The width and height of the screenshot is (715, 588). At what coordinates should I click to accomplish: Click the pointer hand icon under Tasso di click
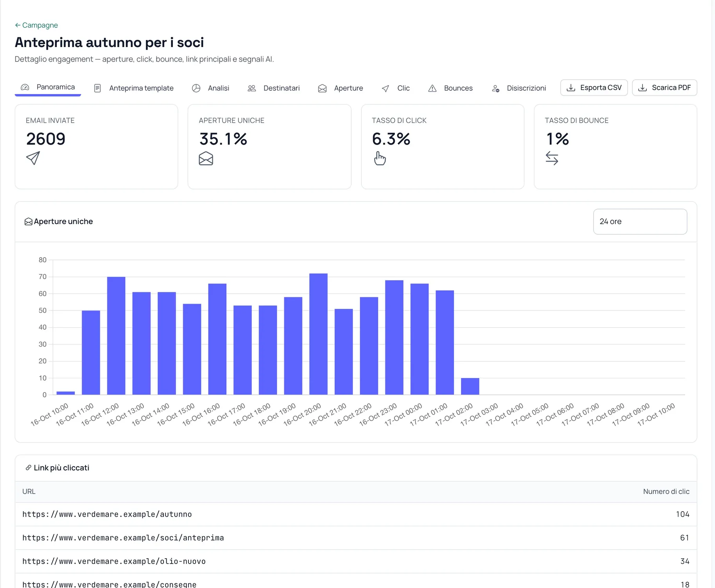379,158
